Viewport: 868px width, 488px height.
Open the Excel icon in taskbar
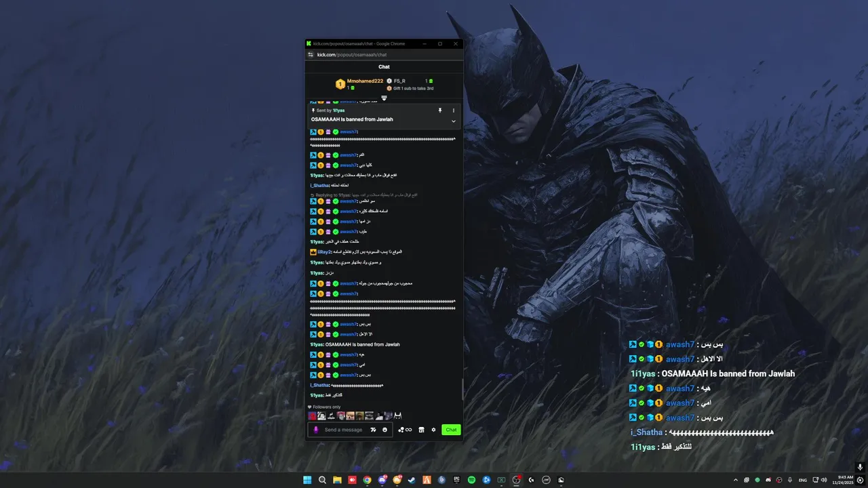[x=501, y=480]
